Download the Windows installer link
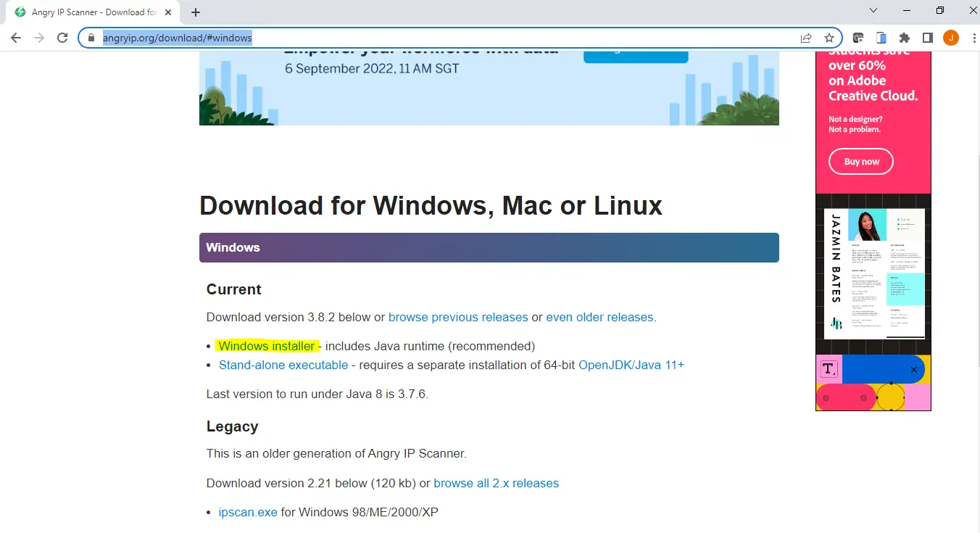 click(x=267, y=346)
